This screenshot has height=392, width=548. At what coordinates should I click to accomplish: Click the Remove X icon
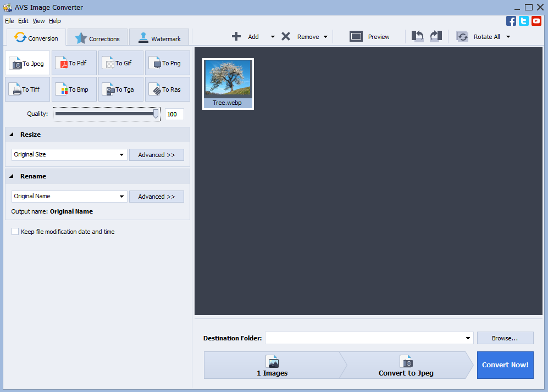[x=286, y=36]
